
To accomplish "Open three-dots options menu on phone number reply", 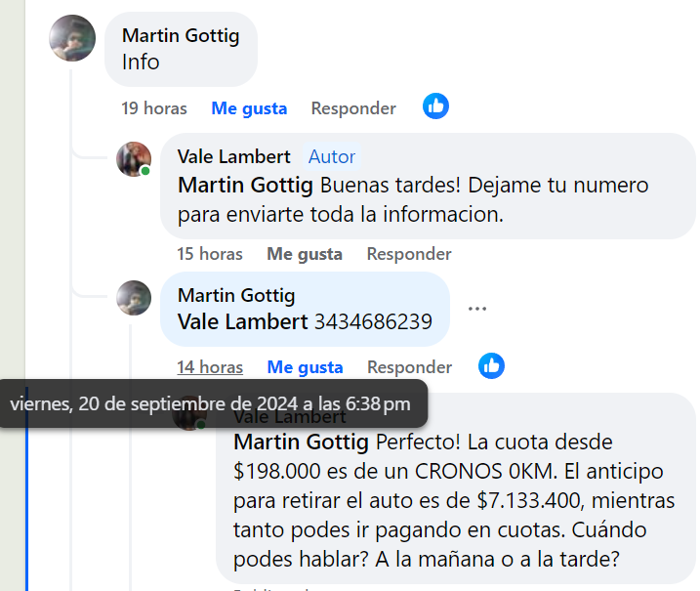I will (476, 308).
